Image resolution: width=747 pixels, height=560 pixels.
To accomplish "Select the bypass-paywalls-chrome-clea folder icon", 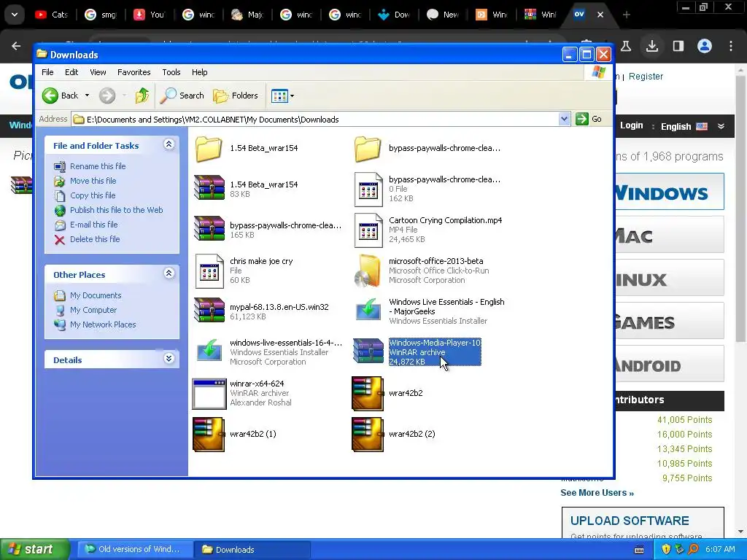I will click(x=368, y=149).
